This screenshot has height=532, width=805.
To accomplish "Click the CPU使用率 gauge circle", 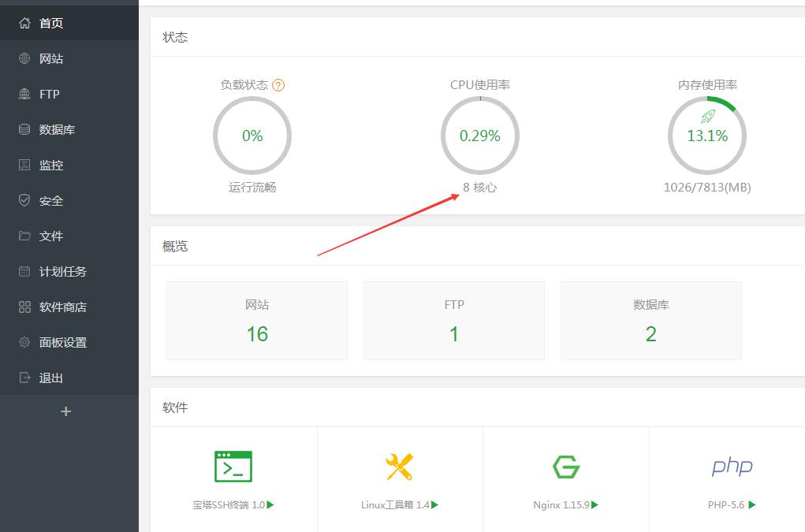I will tap(480, 136).
